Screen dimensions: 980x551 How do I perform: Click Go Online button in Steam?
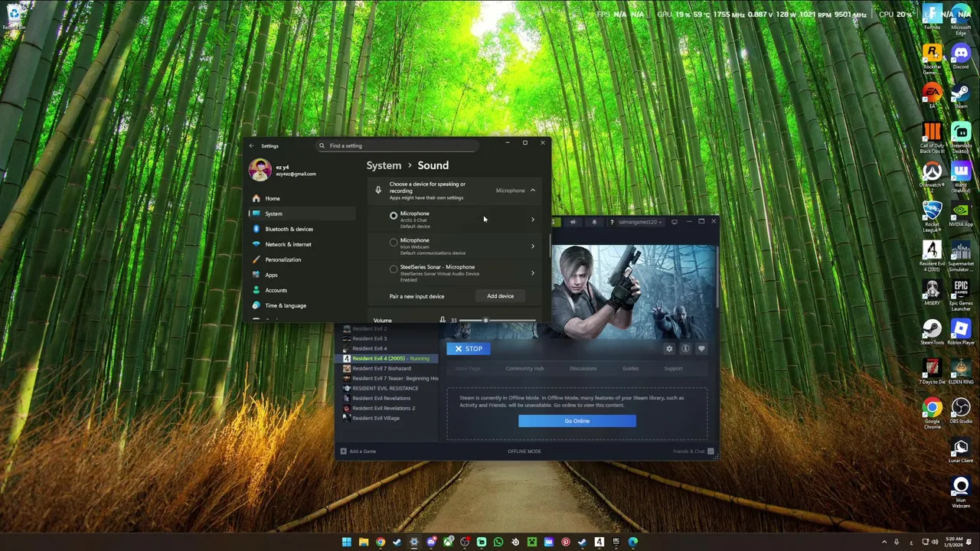(577, 421)
